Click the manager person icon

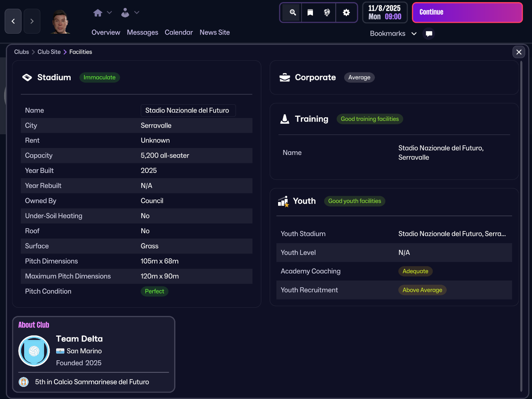125,13
